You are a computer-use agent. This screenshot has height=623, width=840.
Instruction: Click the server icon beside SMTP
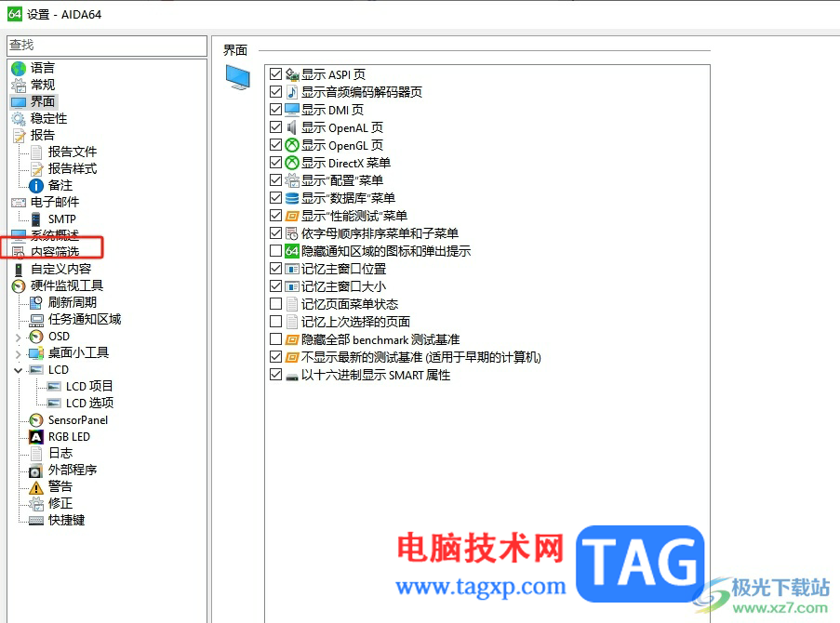coord(36,219)
